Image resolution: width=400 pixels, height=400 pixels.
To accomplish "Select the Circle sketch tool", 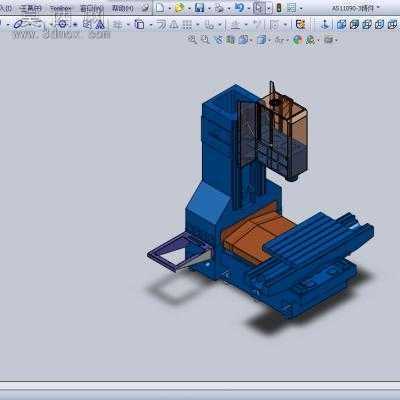I will click(x=62, y=24).
